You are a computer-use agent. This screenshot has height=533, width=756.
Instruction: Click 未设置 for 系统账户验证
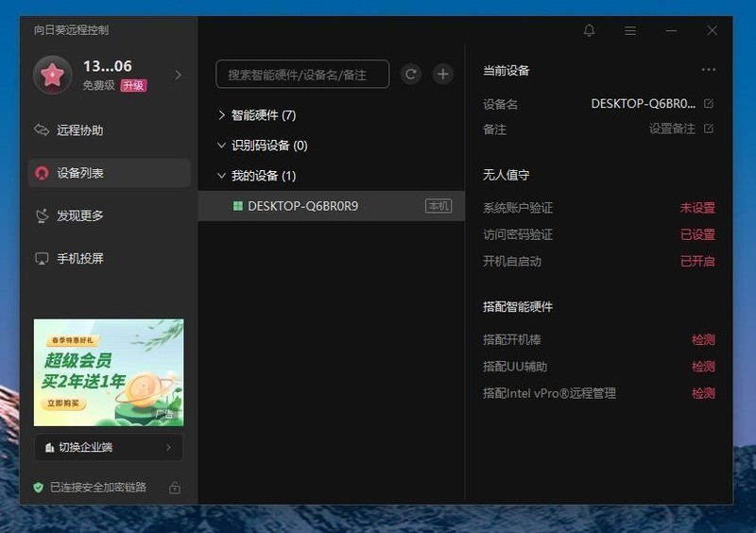697,208
